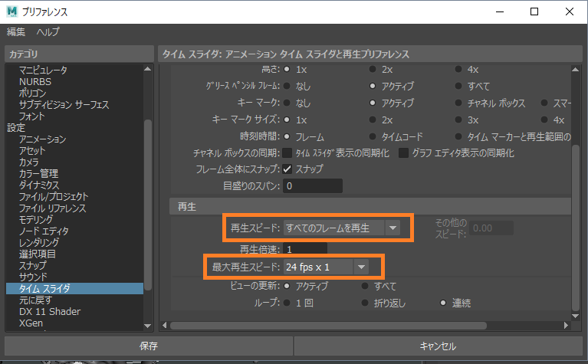Screen dimensions: 588x364
Task: Set ループ to 連続
Action: pos(443,303)
